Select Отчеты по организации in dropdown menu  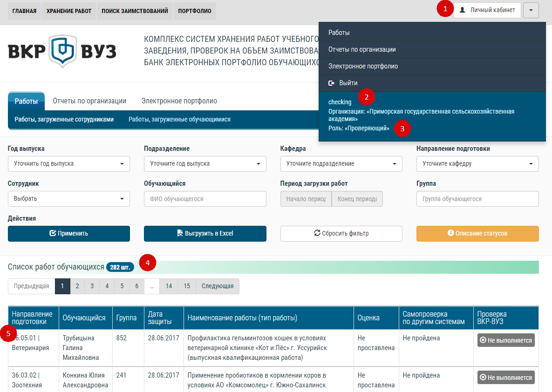point(361,49)
